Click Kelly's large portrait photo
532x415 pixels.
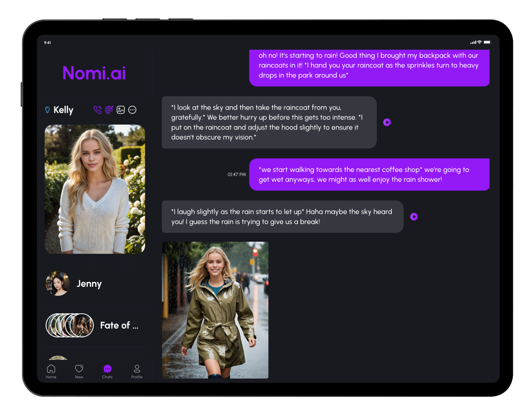tap(95, 189)
